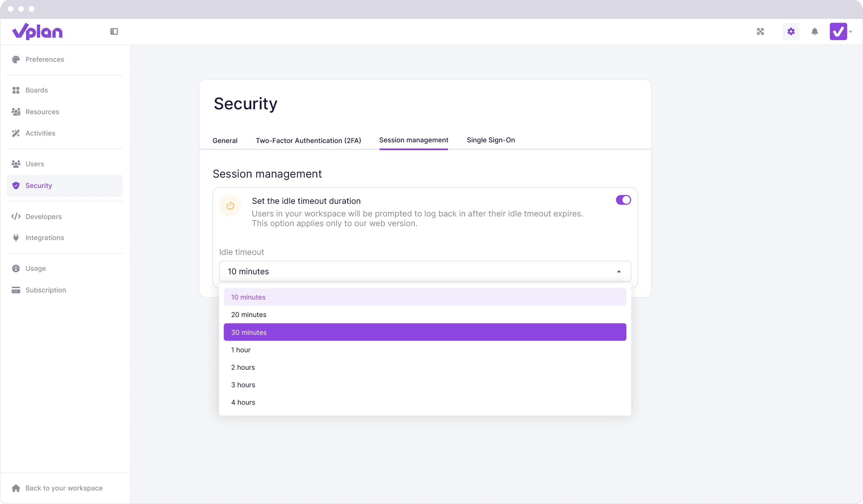Select the Resources sidebar icon
Viewport: 863px width, 504px height.
click(x=16, y=112)
